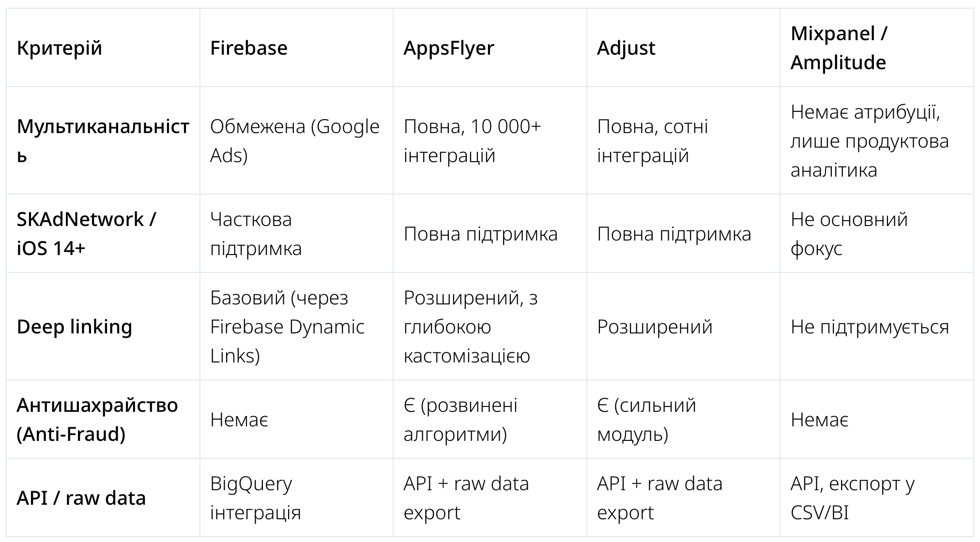Image resolution: width=980 pixels, height=542 pixels.
Task: Click the Повна, сотні інтеграцій cell
Action: click(652, 141)
